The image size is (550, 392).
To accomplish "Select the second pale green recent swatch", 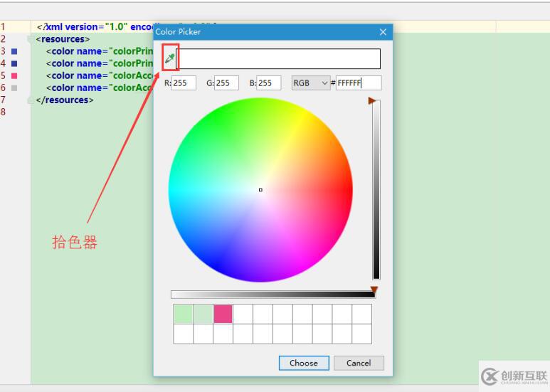I will coord(203,314).
